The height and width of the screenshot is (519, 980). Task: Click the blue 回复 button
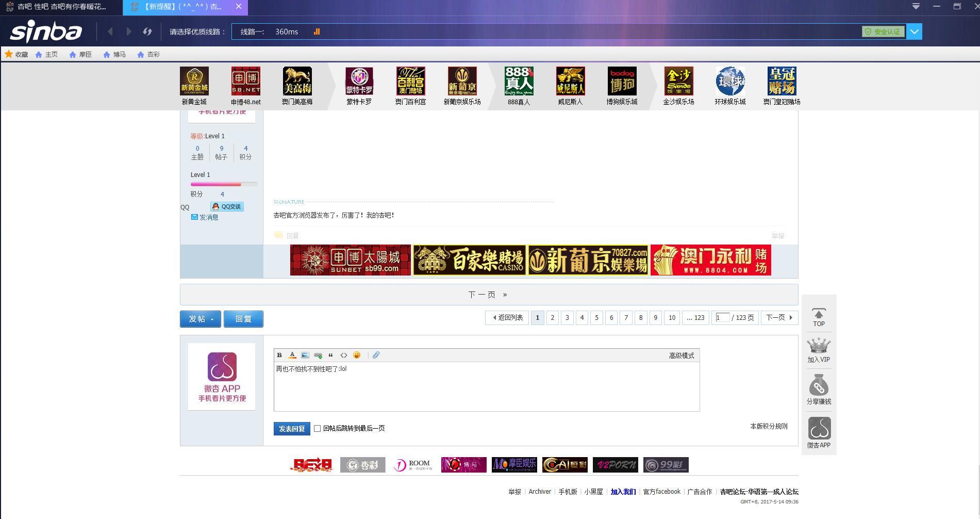tap(243, 319)
